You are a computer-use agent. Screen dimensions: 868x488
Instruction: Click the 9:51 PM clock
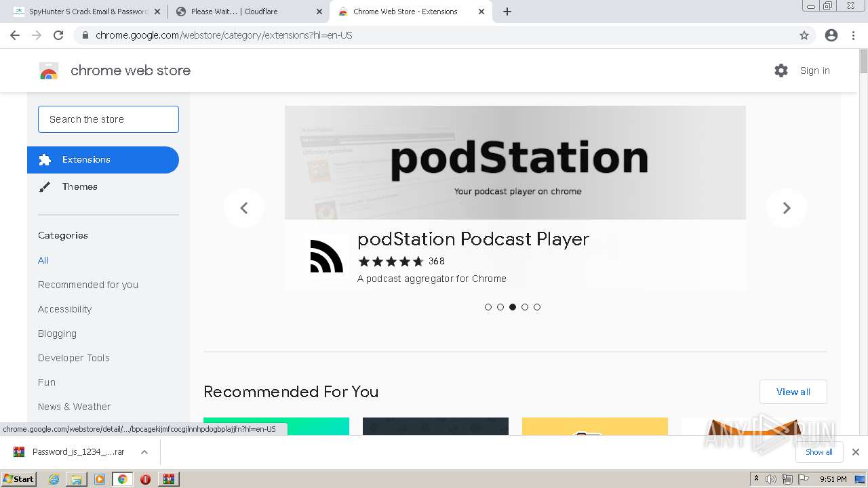(833, 479)
